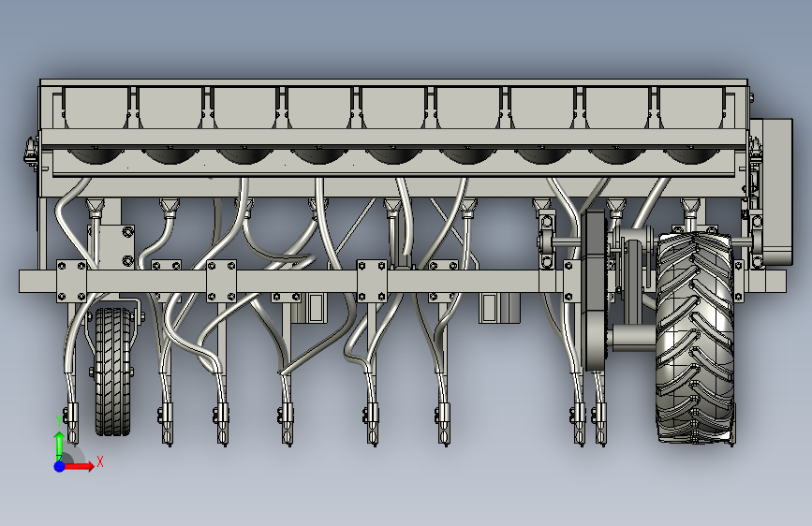The height and width of the screenshot is (526, 812).
Task: Select the small narrow gauge wheel
Action: coord(113,372)
